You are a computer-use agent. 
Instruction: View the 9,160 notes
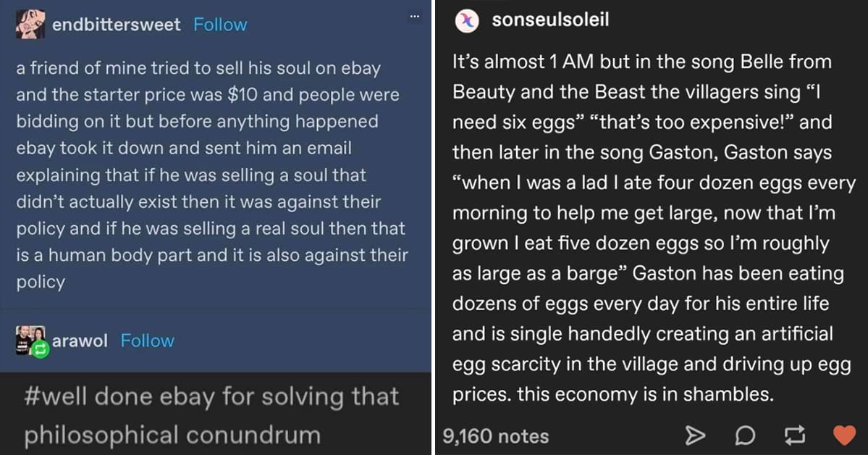click(x=495, y=436)
